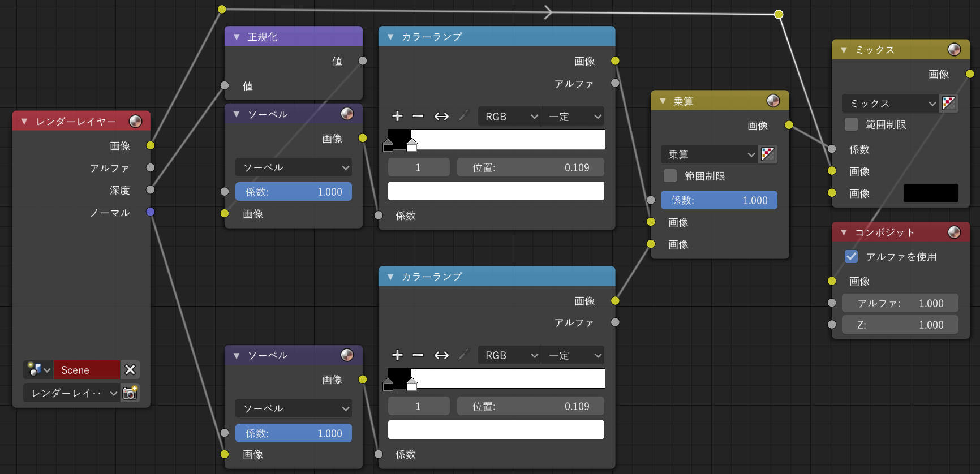980x474 pixels.
Task: Open white color swatch in lower カラーランプ
Action: coord(496,429)
